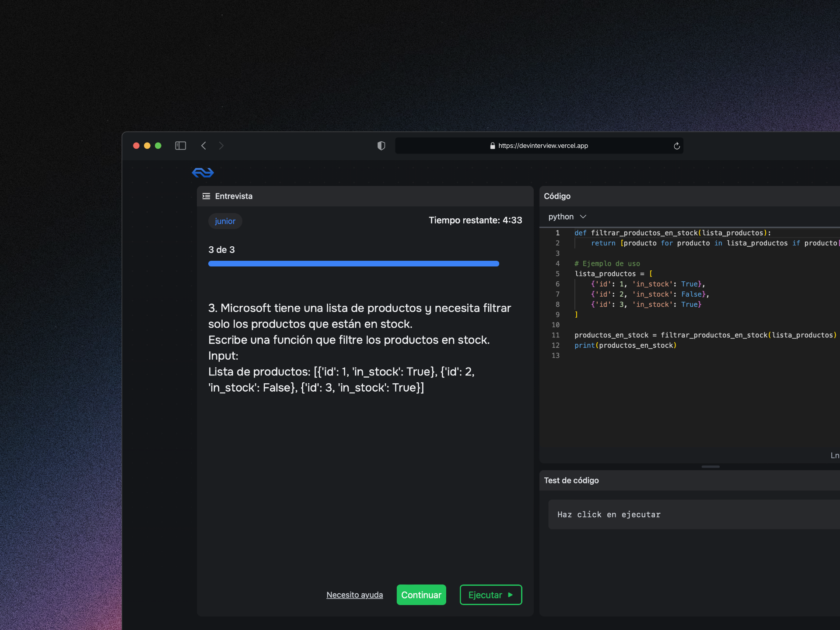
Task: Click the Continuar button
Action: coord(421,595)
